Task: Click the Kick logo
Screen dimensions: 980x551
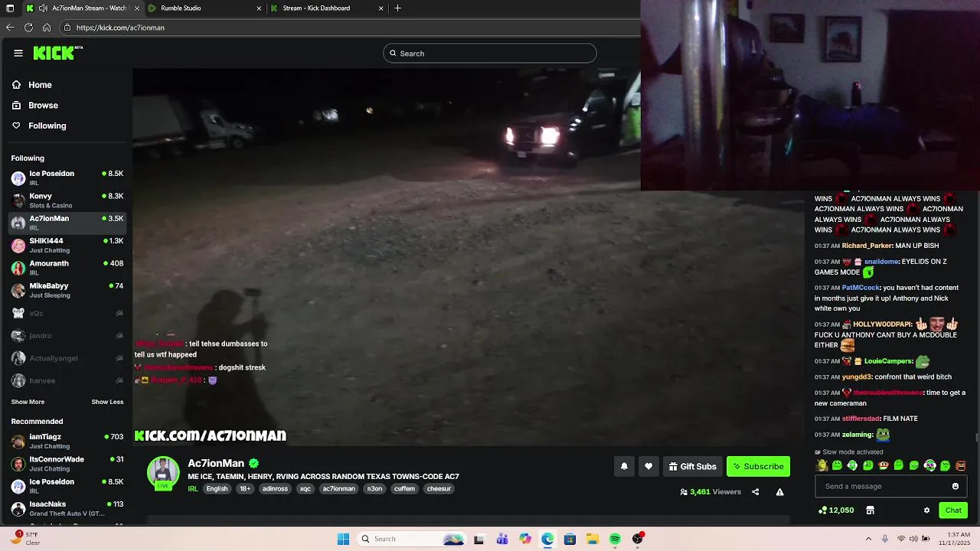Action: click(57, 53)
